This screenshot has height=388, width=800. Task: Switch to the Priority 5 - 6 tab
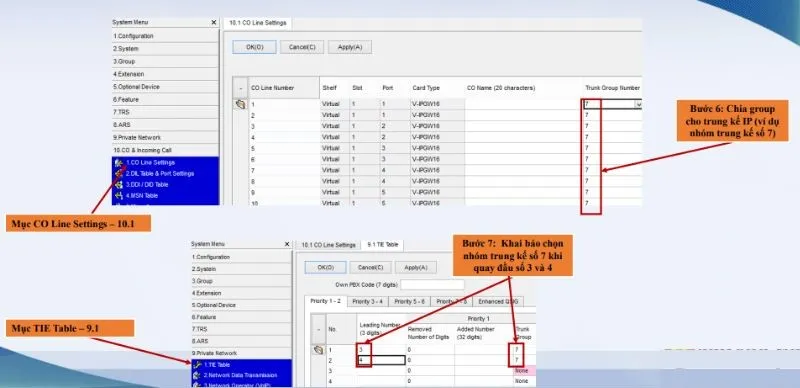[409, 302]
